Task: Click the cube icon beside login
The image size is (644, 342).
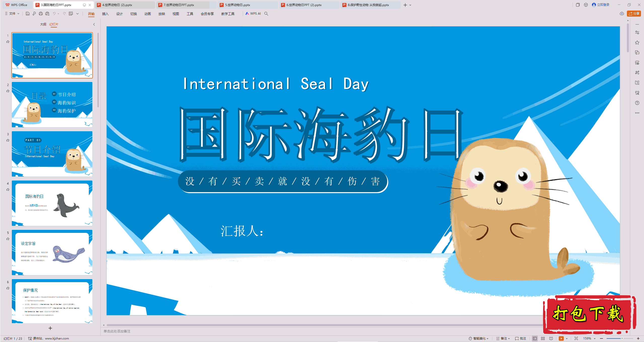Action: pos(586,5)
